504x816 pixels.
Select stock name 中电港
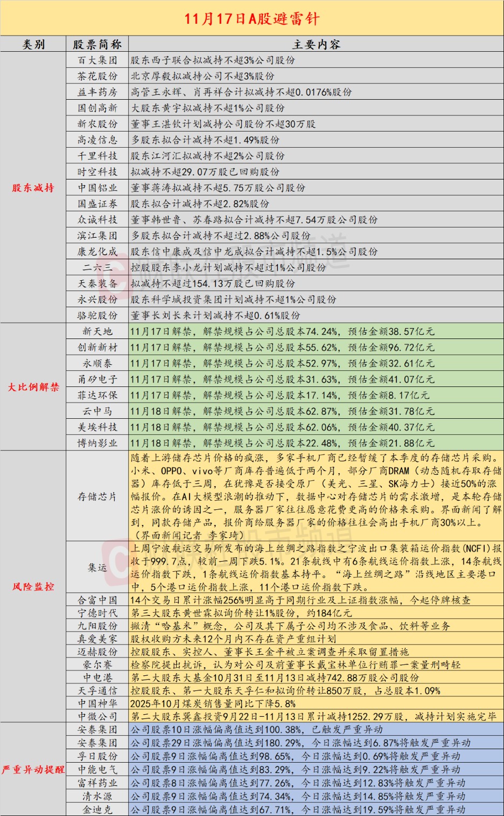tap(97, 677)
